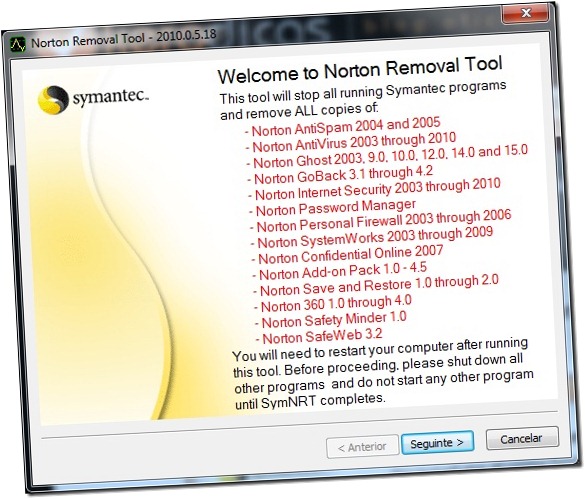Click the Seguinte button to continue
This screenshot has width=585, height=499.
tap(437, 443)
